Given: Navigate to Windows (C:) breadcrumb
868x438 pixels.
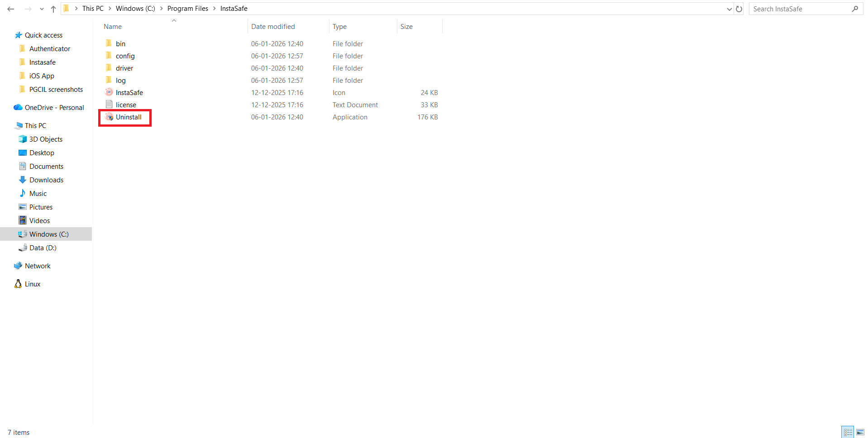Looking at the screenshot, I should [135, 9].
